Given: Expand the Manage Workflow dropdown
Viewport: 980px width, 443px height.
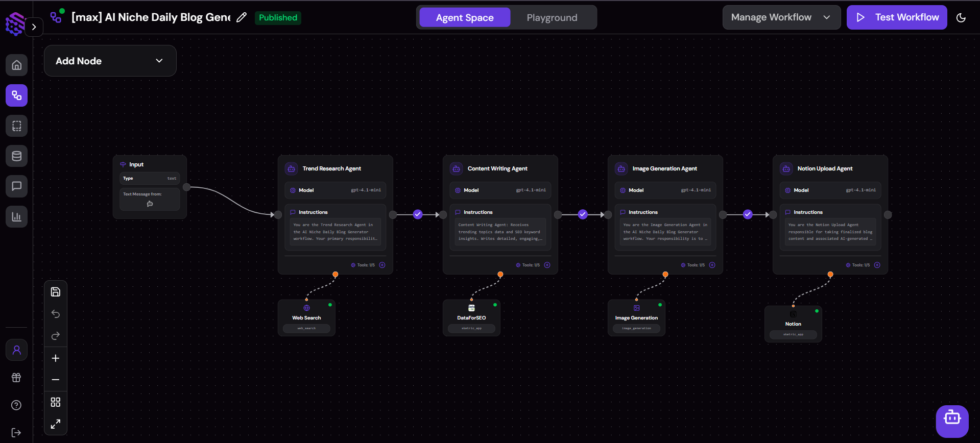Looking at the screenshot, I should (x=781, y=17).
